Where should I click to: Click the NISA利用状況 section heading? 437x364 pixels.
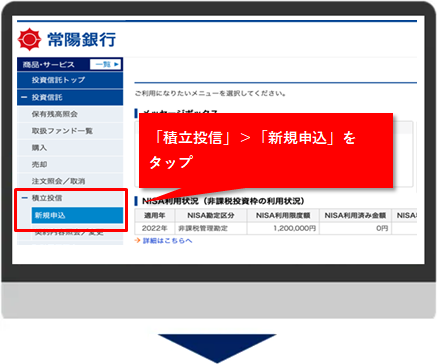[x=223, y=201]
